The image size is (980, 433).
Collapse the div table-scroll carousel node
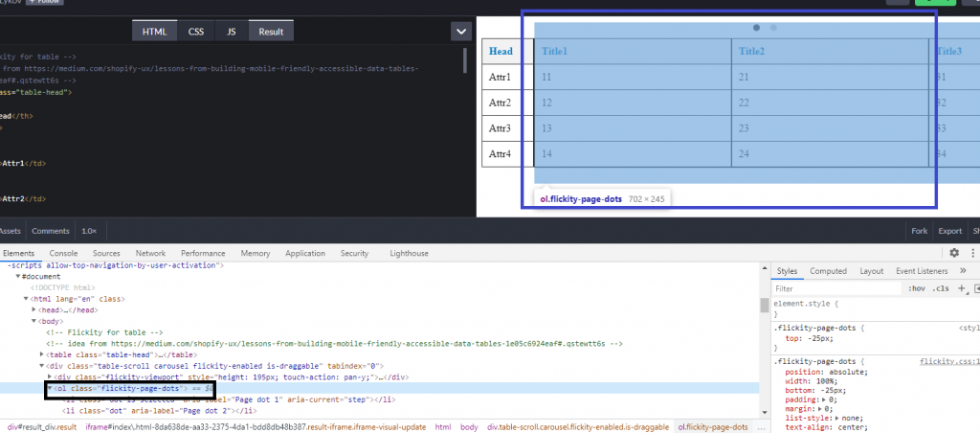(x=41, y=366)
